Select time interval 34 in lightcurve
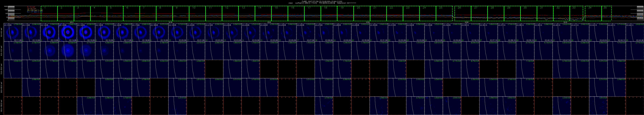The image size is (644, 115). [593, 14]
